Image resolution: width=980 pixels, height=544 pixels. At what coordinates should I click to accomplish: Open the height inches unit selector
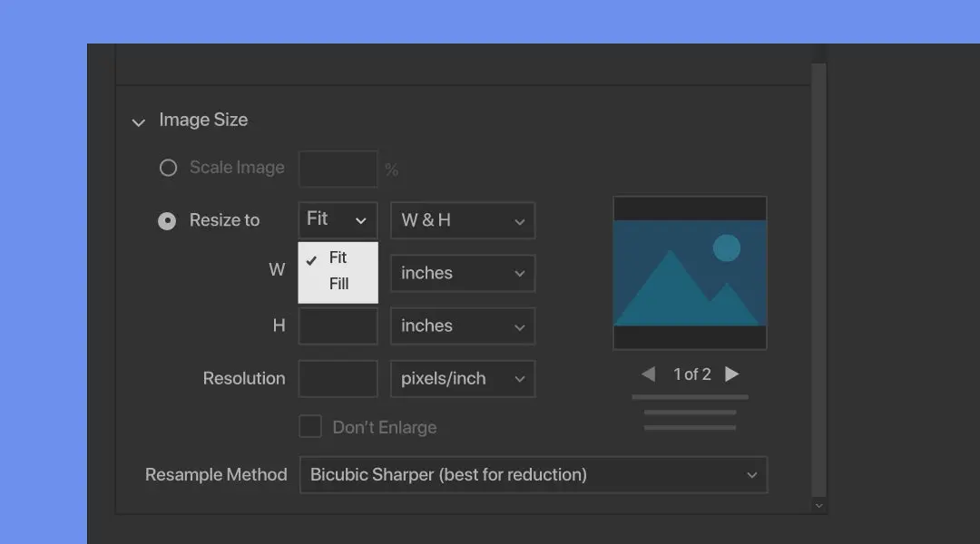[463, 325]
